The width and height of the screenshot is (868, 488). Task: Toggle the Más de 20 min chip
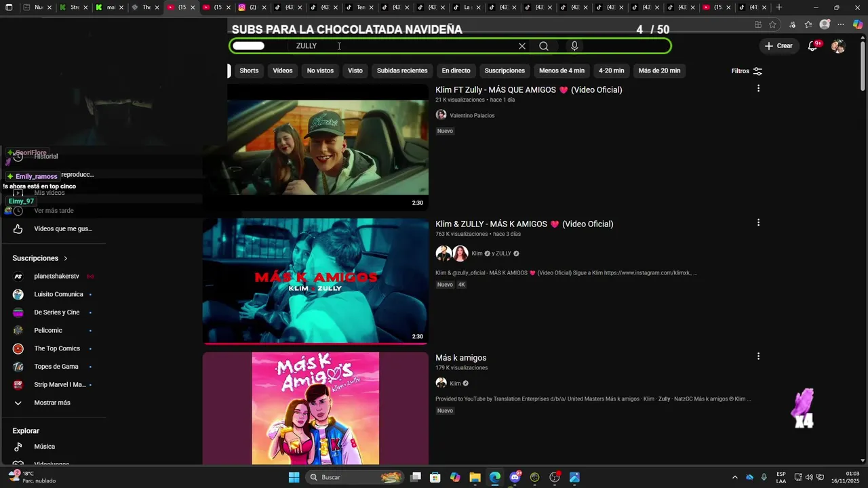tap(659, 70)
